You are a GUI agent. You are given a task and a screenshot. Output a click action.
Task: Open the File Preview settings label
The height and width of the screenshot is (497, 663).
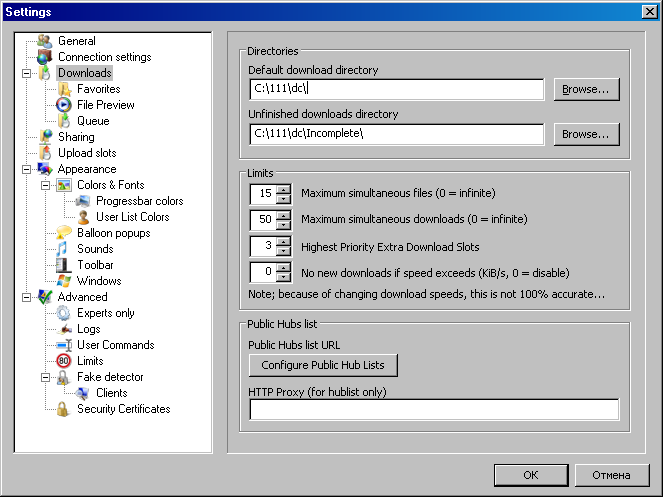tap(106, 105)
